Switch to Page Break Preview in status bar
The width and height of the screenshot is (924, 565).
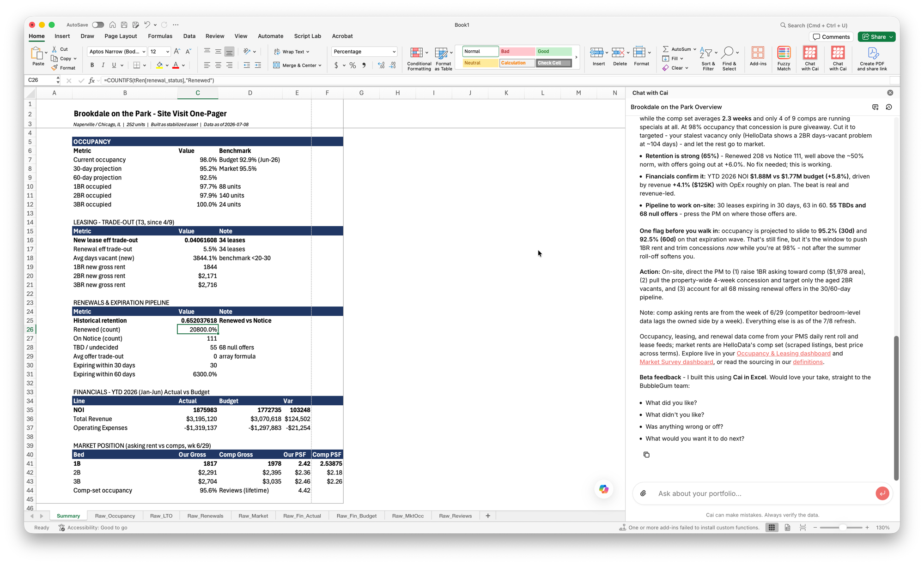click(x=803, y=528)
